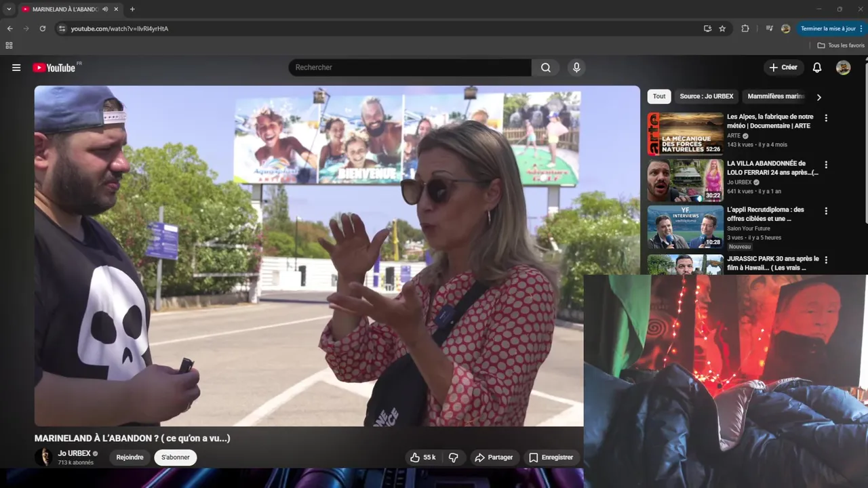Select the Source : Jo URBEX chip
Screen dimensions: 868x488
pyautogui.click(x=707, y=96)
